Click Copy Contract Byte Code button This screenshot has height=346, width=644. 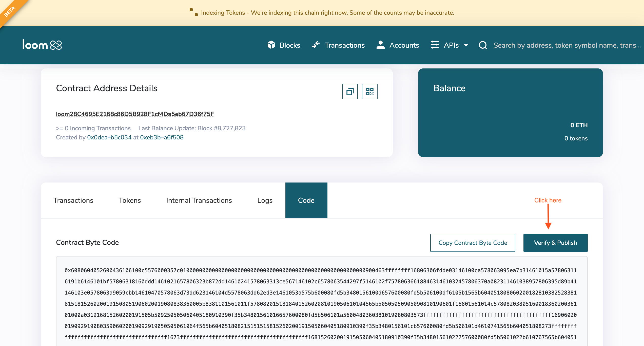pyautogui.click(x=473, y=243)
